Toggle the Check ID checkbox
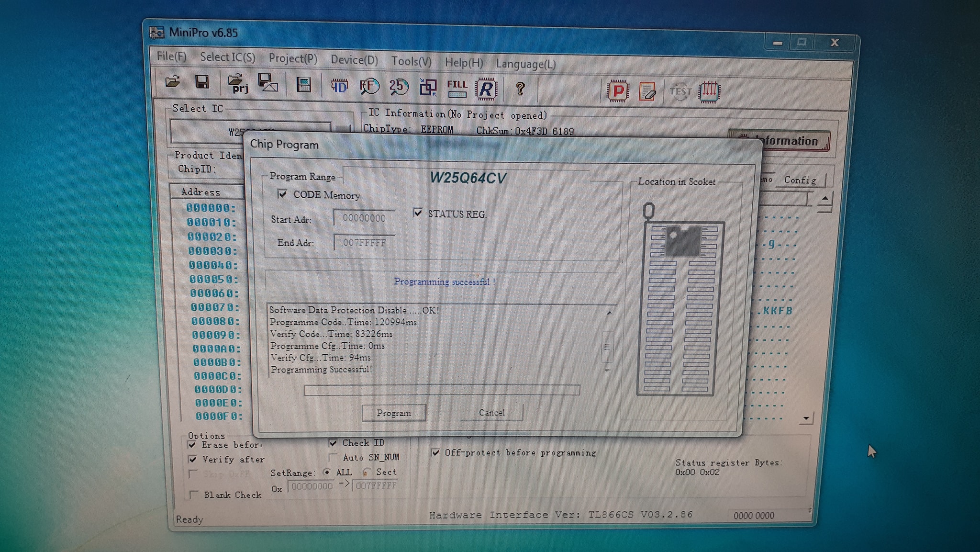 pyautogui.click(x=333, y=443)
